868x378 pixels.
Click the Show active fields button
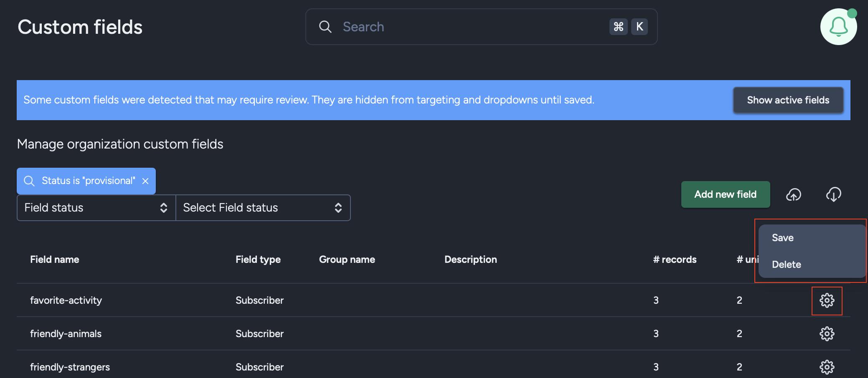788,100
